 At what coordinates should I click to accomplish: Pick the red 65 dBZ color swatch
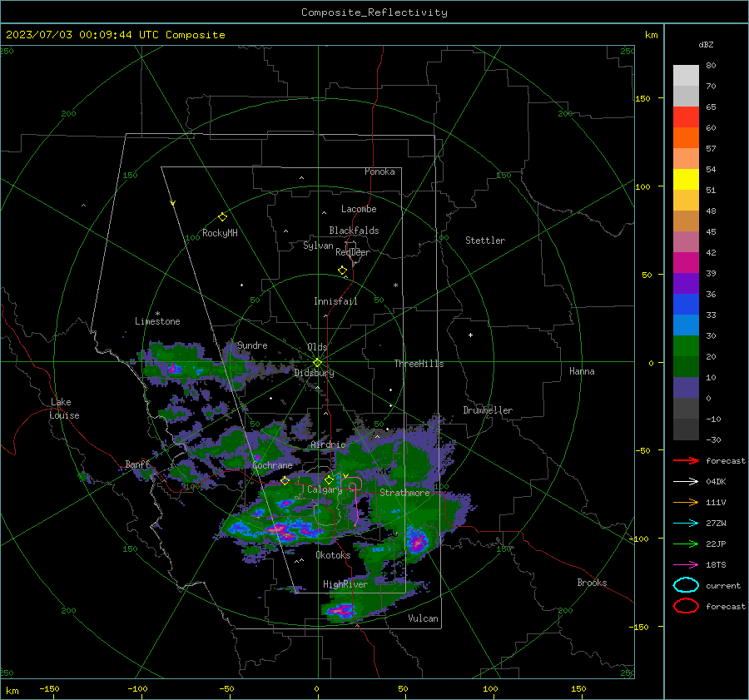[686, 117]
